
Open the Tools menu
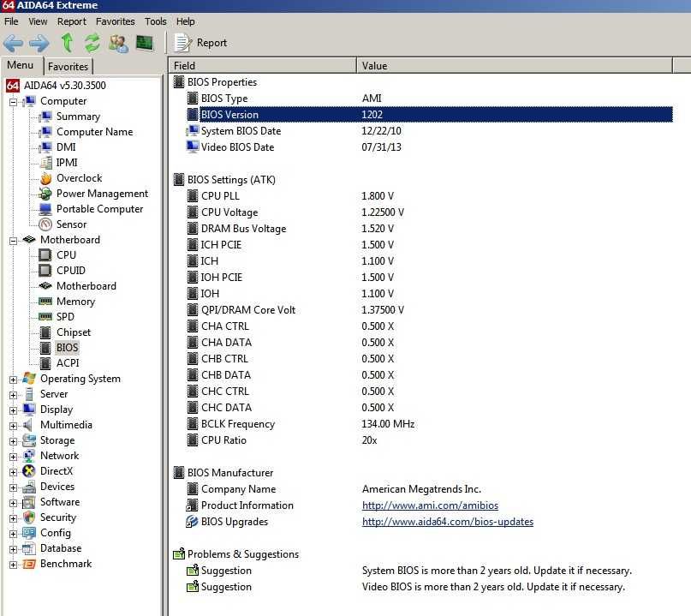156,21
